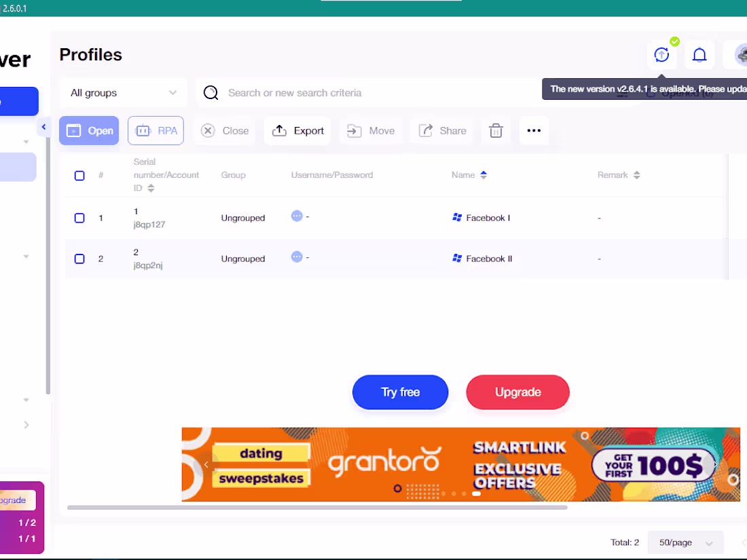Click the Export button

[297, 130]
